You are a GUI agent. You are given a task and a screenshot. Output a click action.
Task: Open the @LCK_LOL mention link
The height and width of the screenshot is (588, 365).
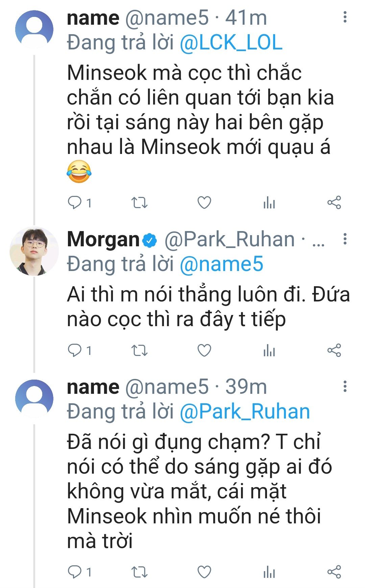tap(231, 43)
